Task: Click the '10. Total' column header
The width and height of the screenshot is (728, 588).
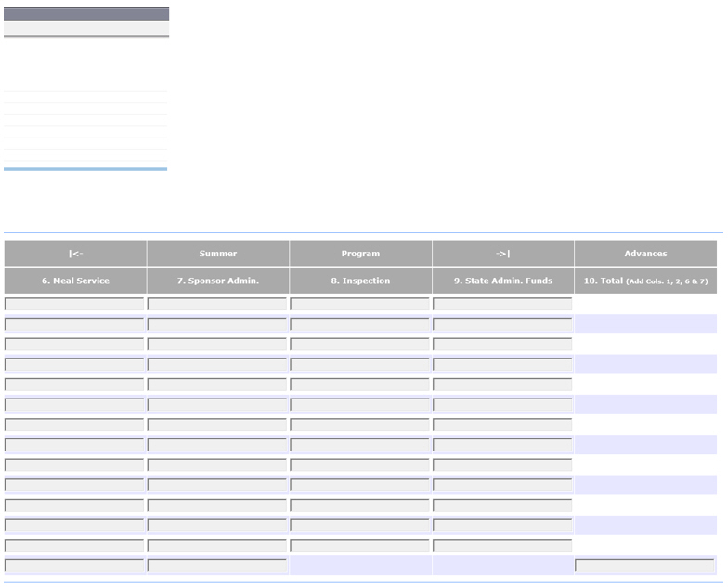Action: [x=645, y=281]
